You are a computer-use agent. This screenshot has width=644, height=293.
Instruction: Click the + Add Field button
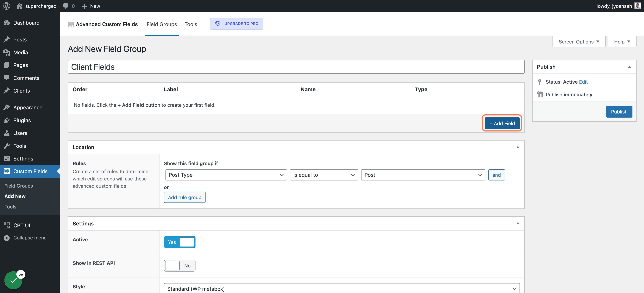[502, 124]
